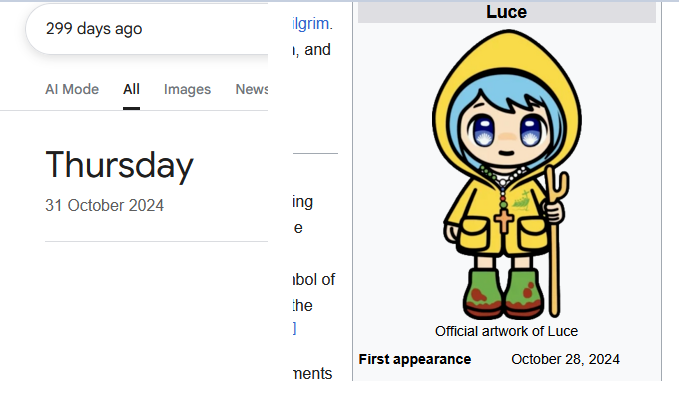Click the blue citation bracket link

pyautogui.click(x=294, y=328)
